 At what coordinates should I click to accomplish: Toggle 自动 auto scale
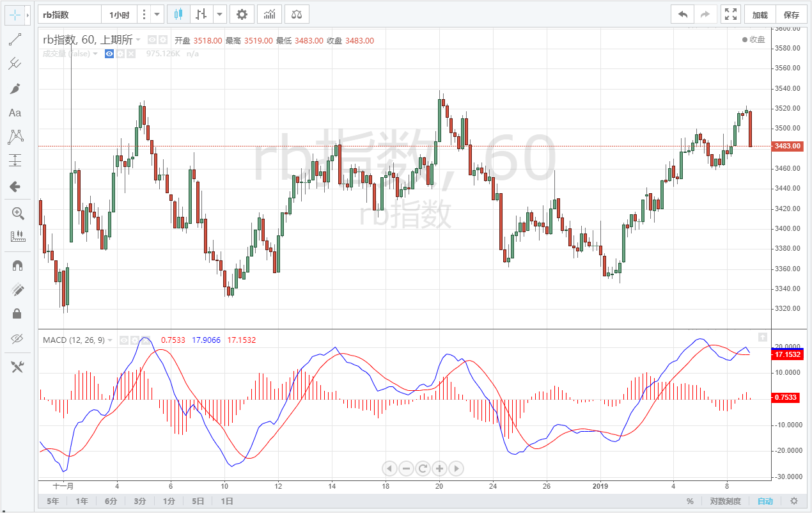click(x=765, y=501)
